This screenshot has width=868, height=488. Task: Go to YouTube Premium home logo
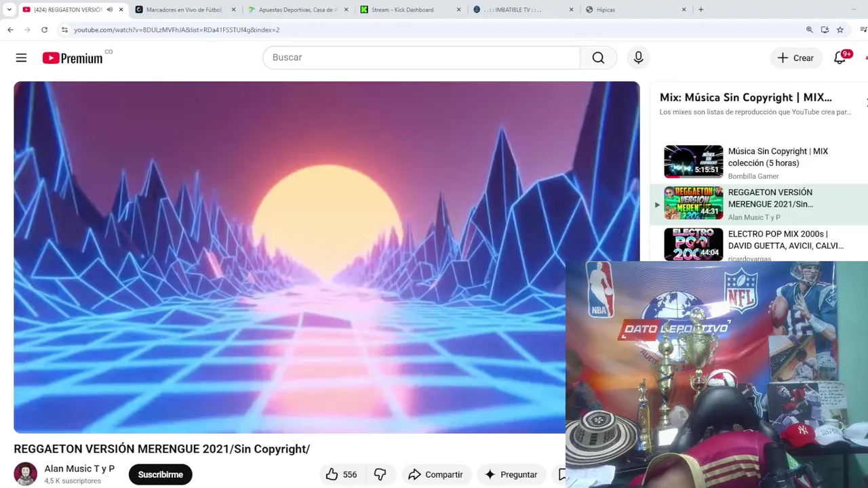[x=73, y=58]
